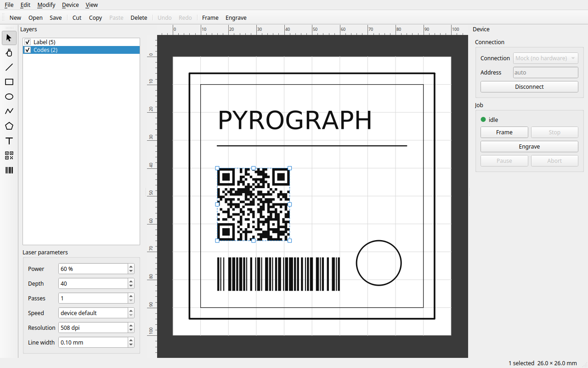Select the PYROGRAPH text on canvas

pos(294,121)
